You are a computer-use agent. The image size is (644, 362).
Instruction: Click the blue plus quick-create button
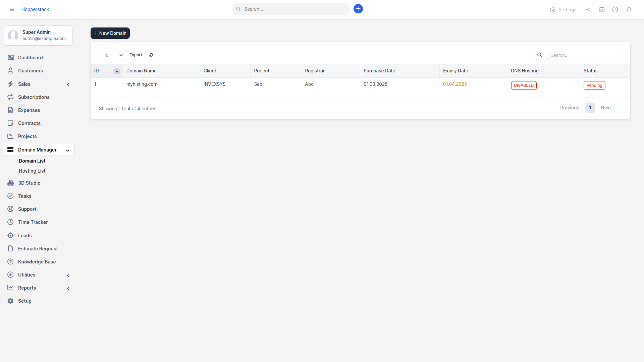pyautogui.click(x=358, y=9)
